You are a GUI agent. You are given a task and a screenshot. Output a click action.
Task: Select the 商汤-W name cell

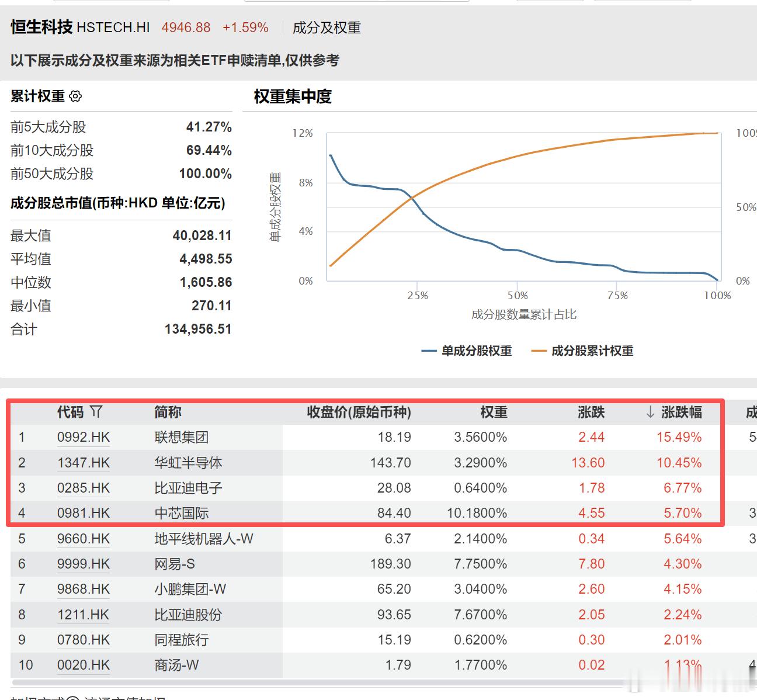click(177, 665)
